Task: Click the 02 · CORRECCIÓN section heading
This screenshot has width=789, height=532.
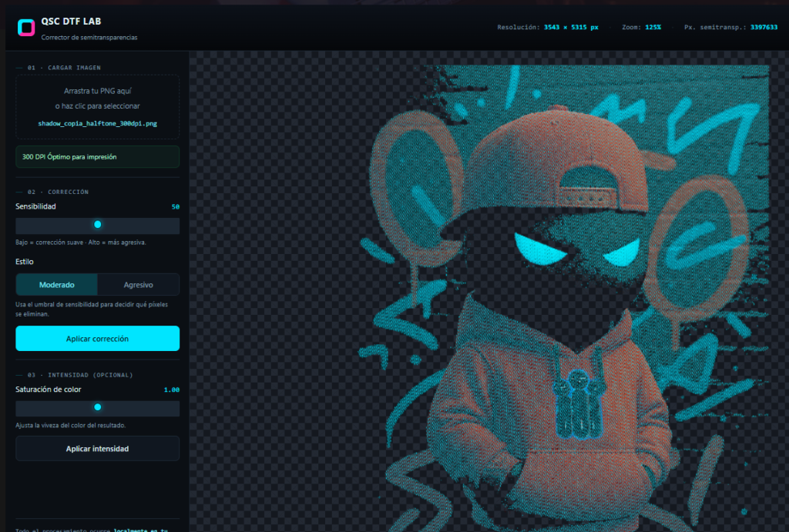Action: click(x=58, y=192)
